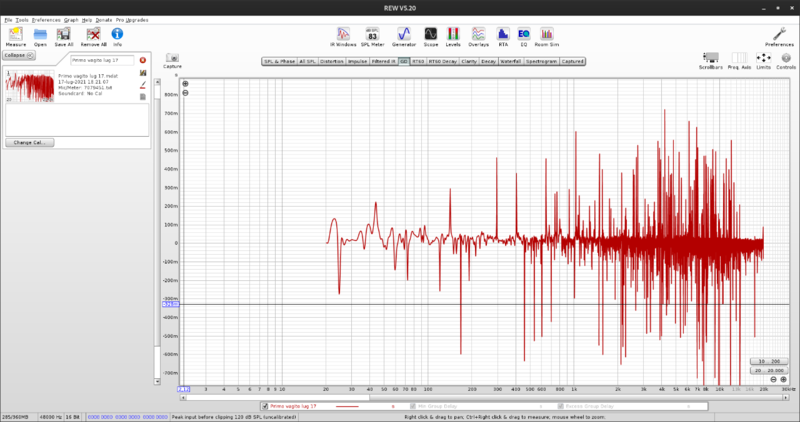Switch to the Waterfall tab

pos(510,61)
